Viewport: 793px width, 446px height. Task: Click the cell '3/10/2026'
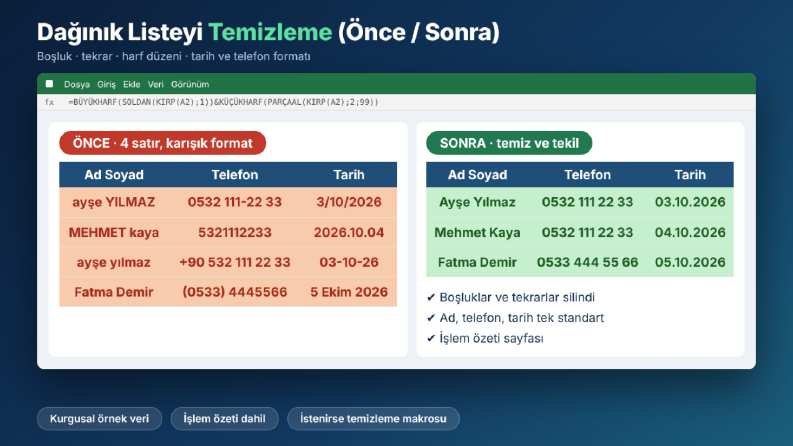coord(349,202)
